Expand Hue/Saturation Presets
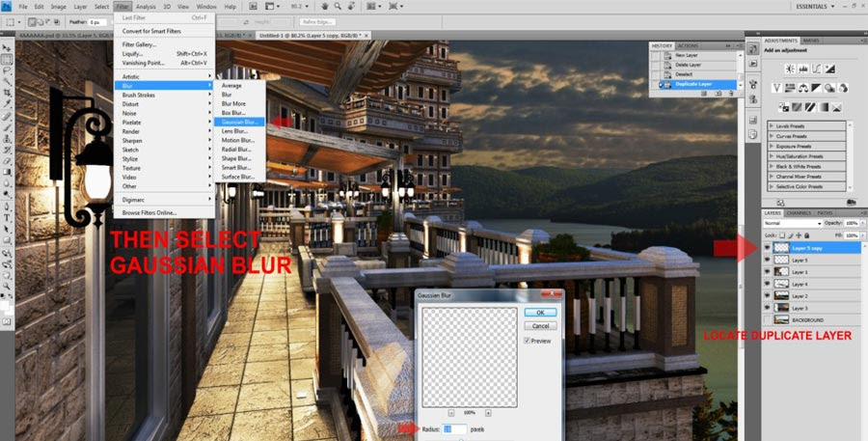This screenshot has height=441, width=868. [772, 156]
